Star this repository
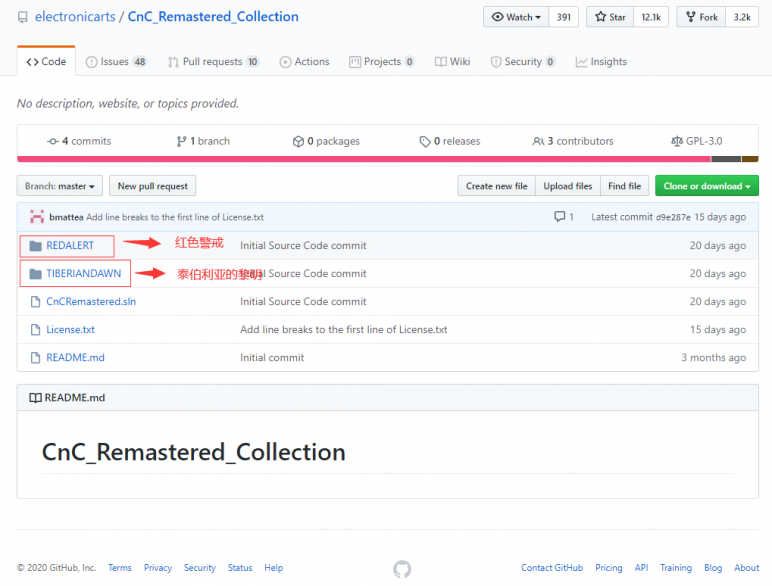This screenshot has width=772, height=586. point(610,17)
